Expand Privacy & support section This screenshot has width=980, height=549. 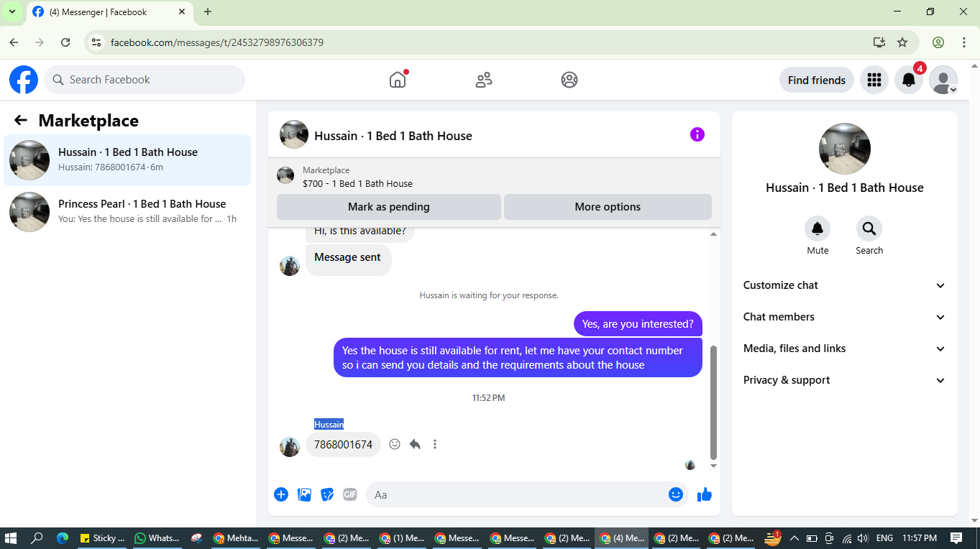pyautogui.click(x=845, y=380)
